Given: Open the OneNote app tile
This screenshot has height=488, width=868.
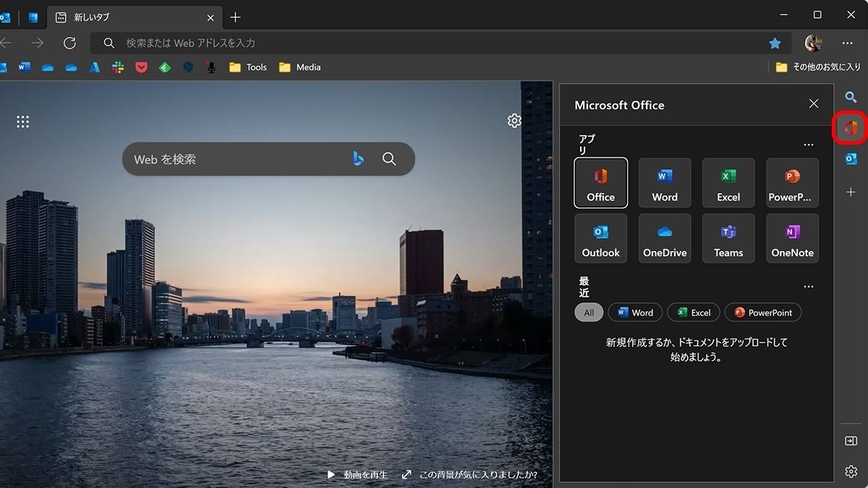Looking at the screenshot, I should [792, 239].
